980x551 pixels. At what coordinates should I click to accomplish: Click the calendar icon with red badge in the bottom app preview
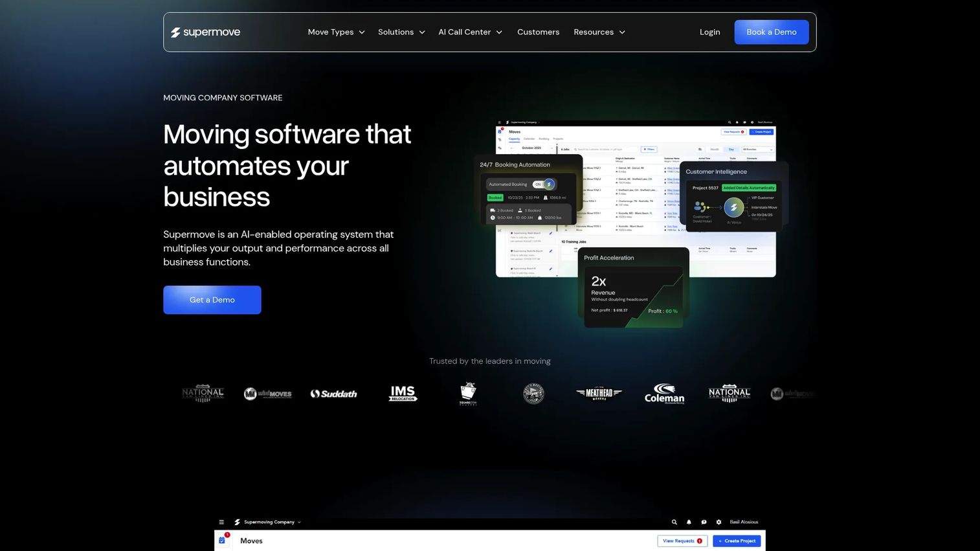click(x=223, y=539)
